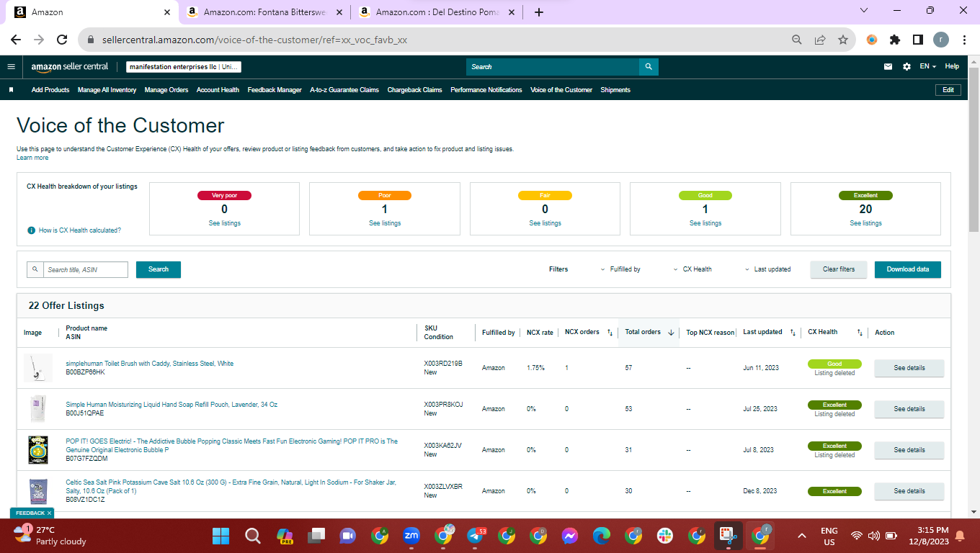Viewport: 980px width, 553px height.
Task: Click the teal Search button
Action: pyautogui.click(x=159, y=269)
